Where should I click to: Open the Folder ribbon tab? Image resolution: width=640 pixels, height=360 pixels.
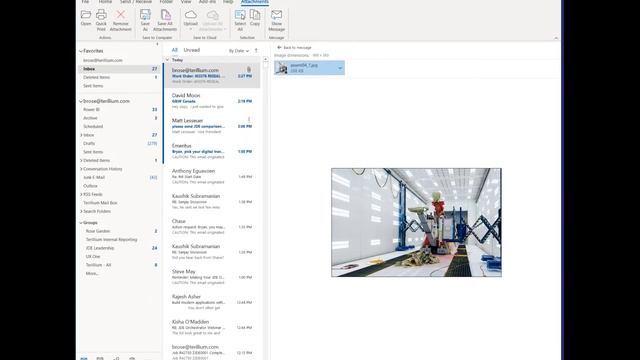(166, 2)
